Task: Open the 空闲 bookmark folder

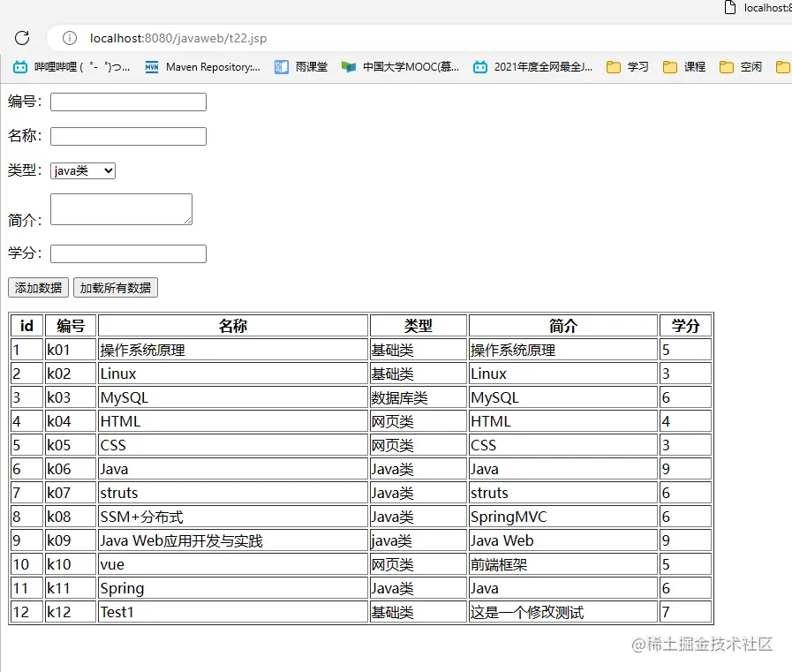Action: (741, 67)
